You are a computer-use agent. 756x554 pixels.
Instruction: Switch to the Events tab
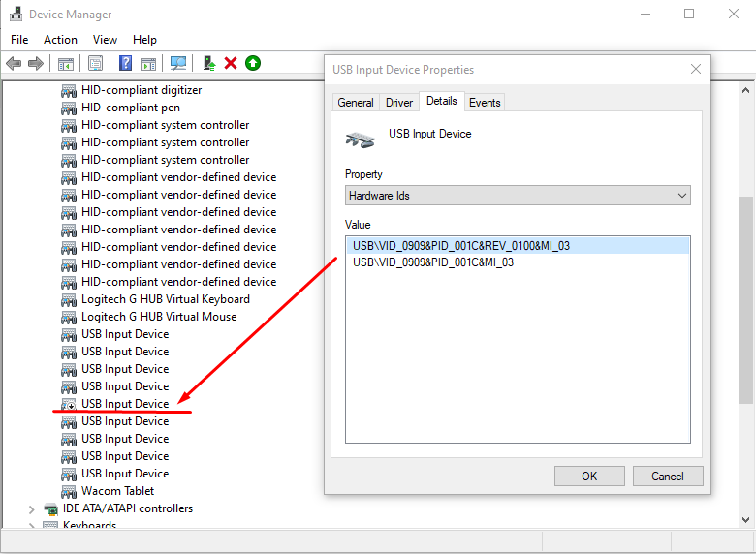pyautogui.click(x=485, y=103)
